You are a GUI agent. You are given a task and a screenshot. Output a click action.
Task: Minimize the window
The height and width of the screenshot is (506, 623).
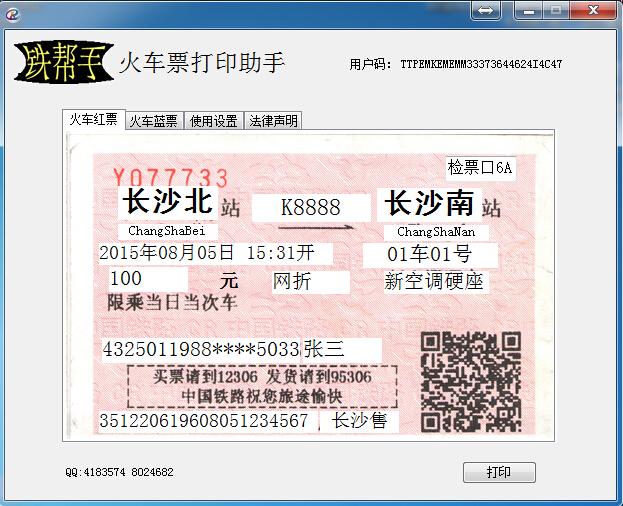(x=528, y=10)
